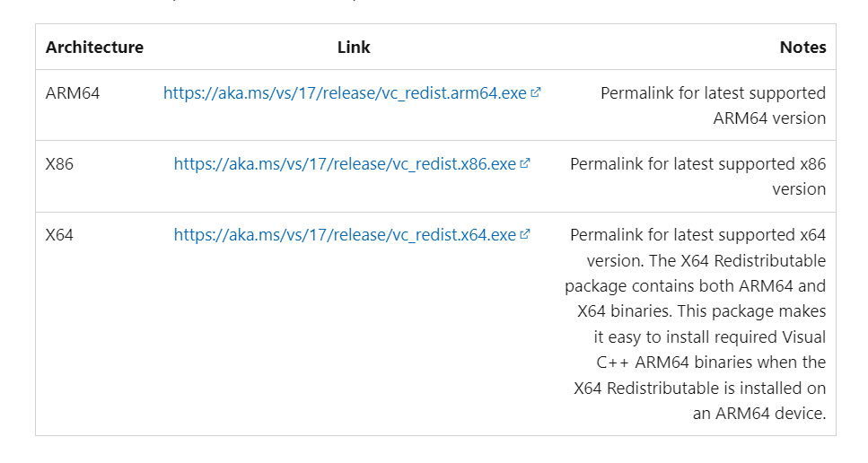Click the Notes column header
Image resolution: width=868 pixels, height=463 pixels.
pos(802,48)
